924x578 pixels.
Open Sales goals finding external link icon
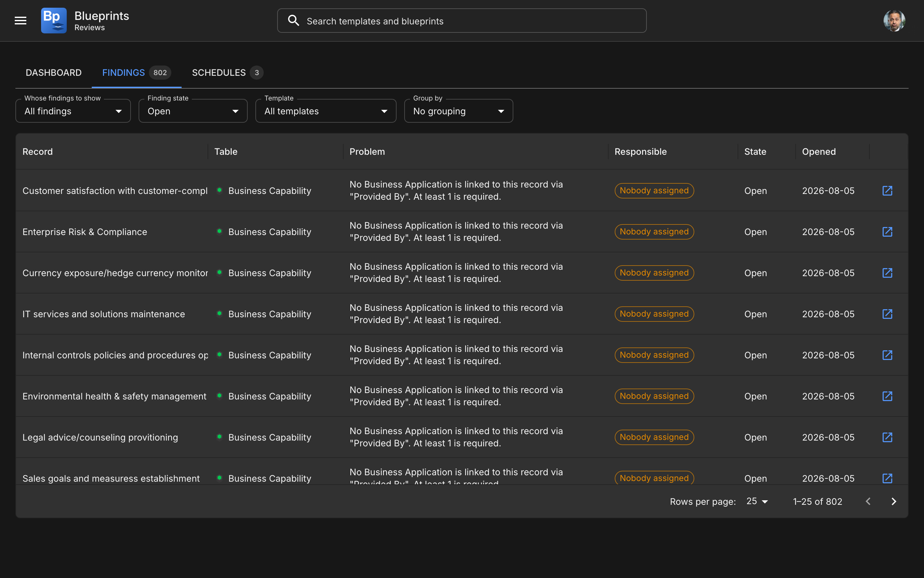[x=887, y=478]
